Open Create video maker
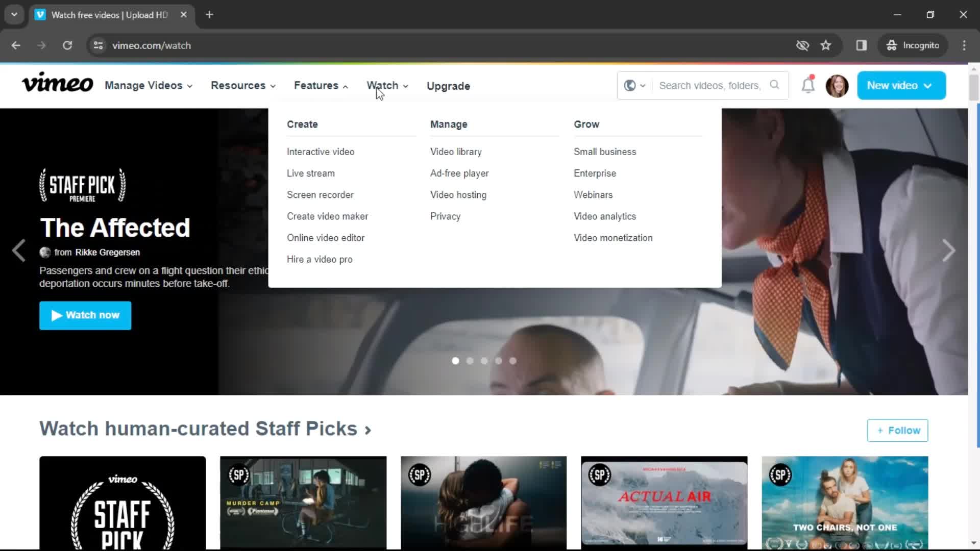980x551 pixels. 327,216
